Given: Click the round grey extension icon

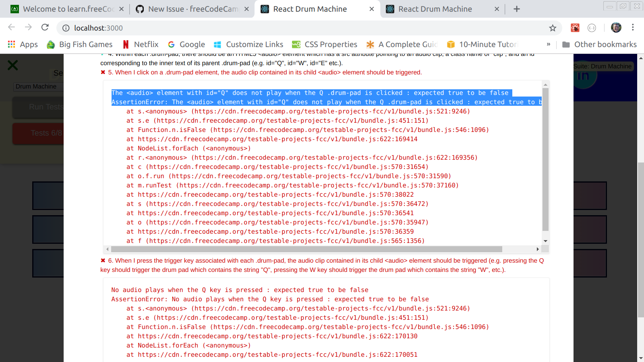Looking at the screenshot, I should 592,28.
